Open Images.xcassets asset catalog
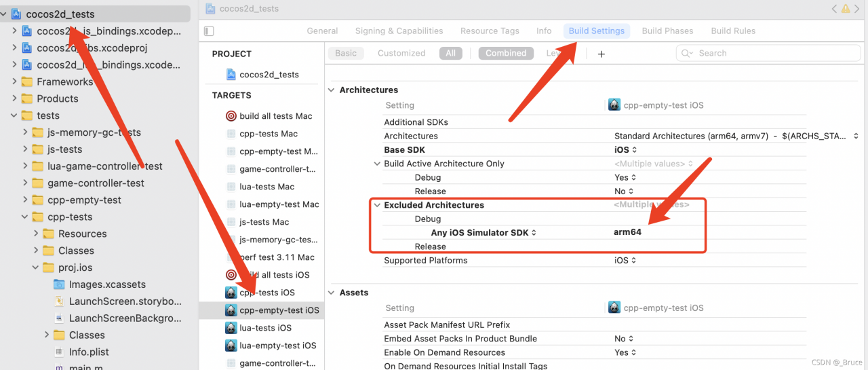Viewport: 868px width, 370px height. (x=107, y=284)
